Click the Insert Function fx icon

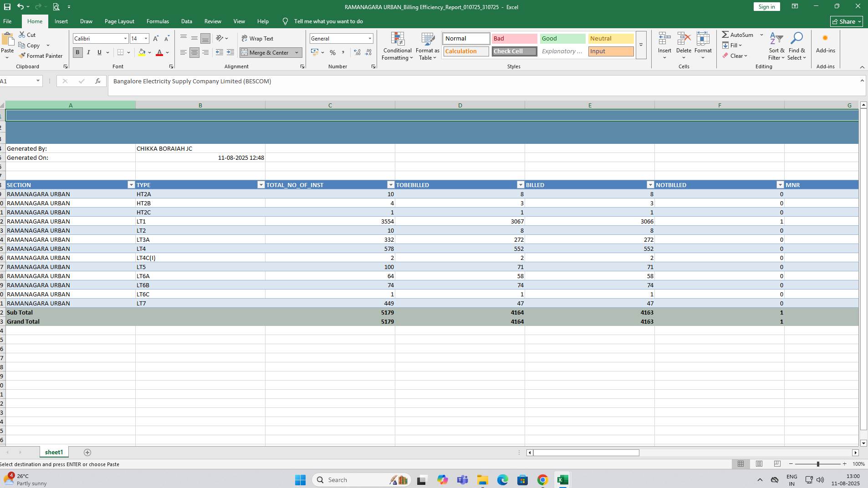click(97, 81)
